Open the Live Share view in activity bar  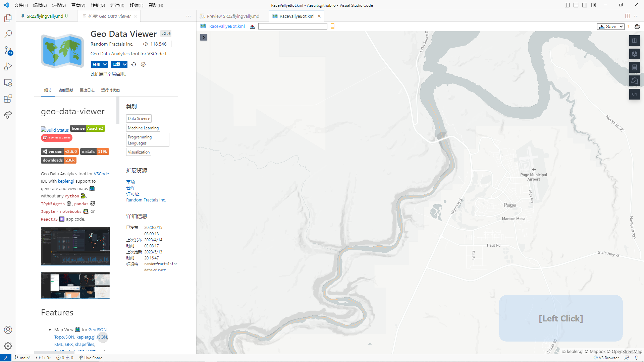pos(8,115)
